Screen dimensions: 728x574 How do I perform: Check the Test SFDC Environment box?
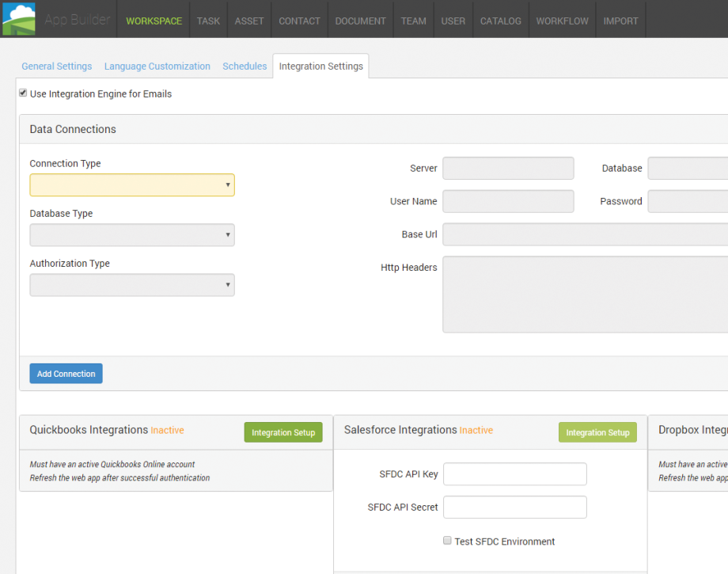pyautogui.click(x=447, y=541)
